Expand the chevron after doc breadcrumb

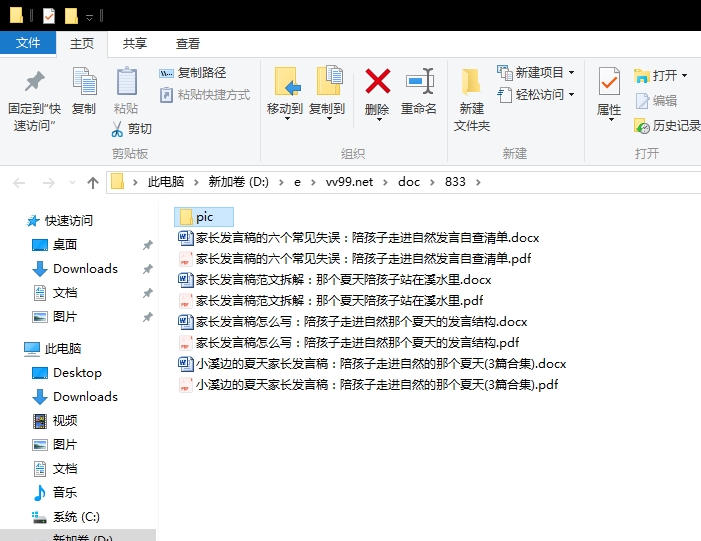pos(432,182)
